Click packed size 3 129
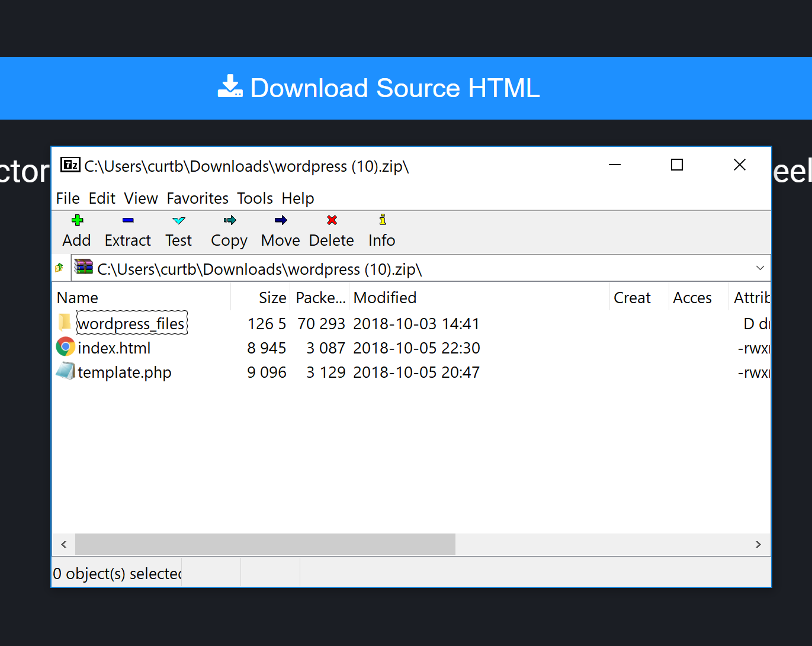 click(326, 372)
